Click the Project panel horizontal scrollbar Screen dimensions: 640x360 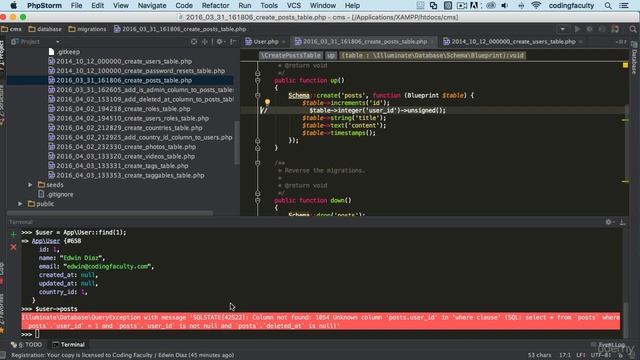point(110,213)
